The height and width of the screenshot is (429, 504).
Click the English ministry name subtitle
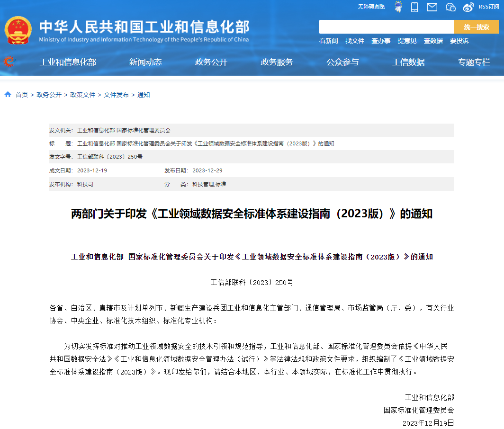click(x=144, y=39)
